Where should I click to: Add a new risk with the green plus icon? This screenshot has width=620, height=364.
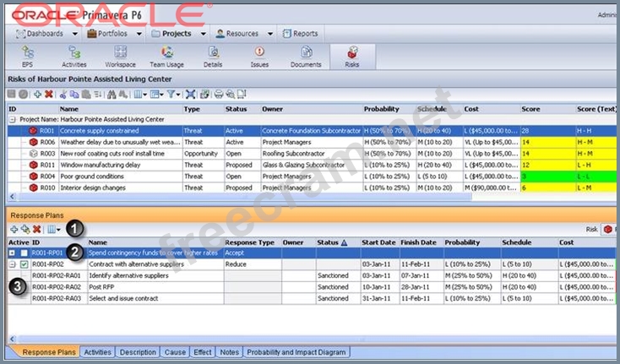[x=37, y=94]
